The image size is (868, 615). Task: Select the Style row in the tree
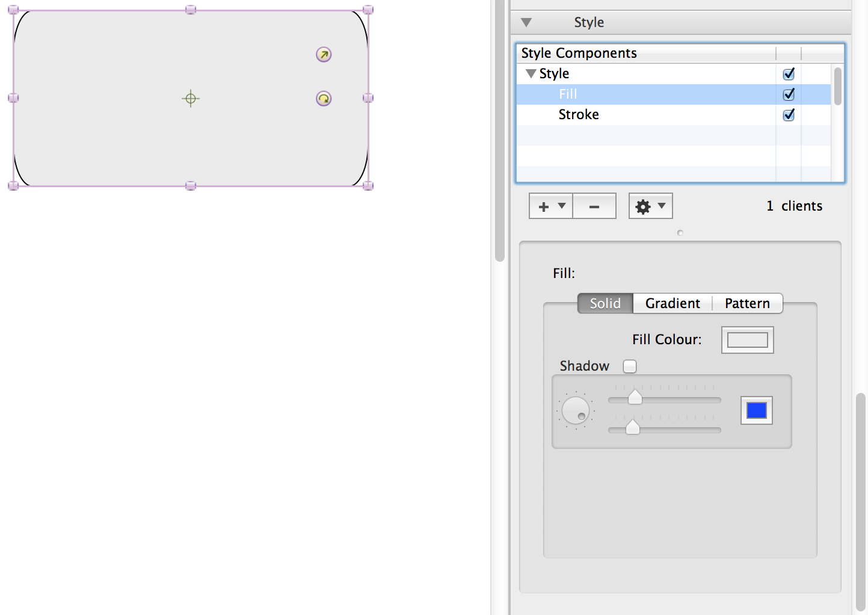tap(674, 74)
